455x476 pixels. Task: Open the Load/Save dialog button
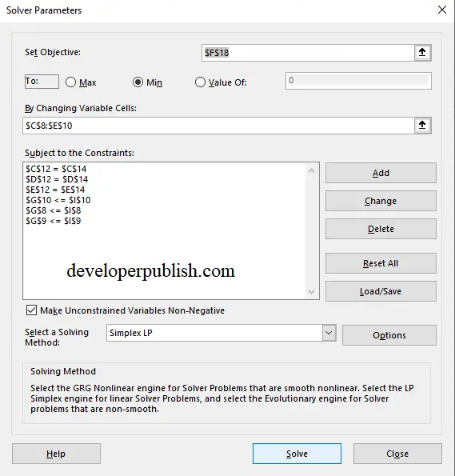tap(381, 291)
